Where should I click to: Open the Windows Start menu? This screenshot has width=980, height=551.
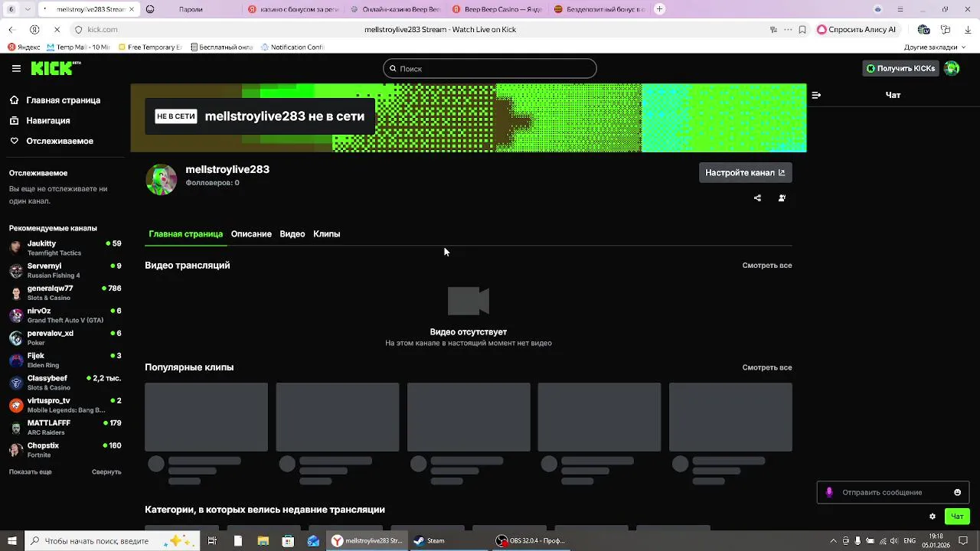click(12, 541)
